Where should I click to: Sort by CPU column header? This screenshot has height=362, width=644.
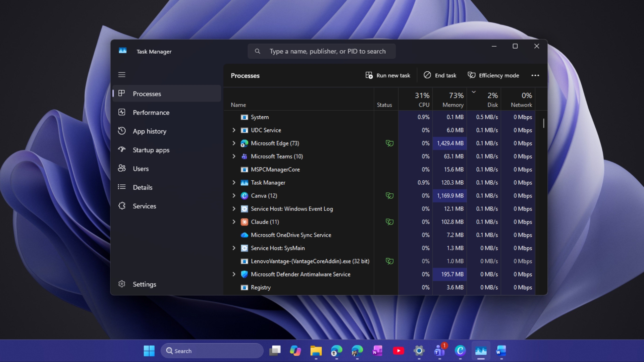point(415,99)
